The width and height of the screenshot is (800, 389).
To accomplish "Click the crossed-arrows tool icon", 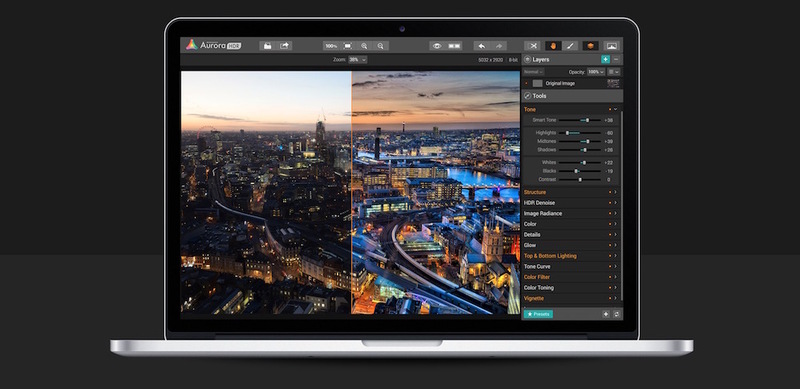I will (533, 46).
